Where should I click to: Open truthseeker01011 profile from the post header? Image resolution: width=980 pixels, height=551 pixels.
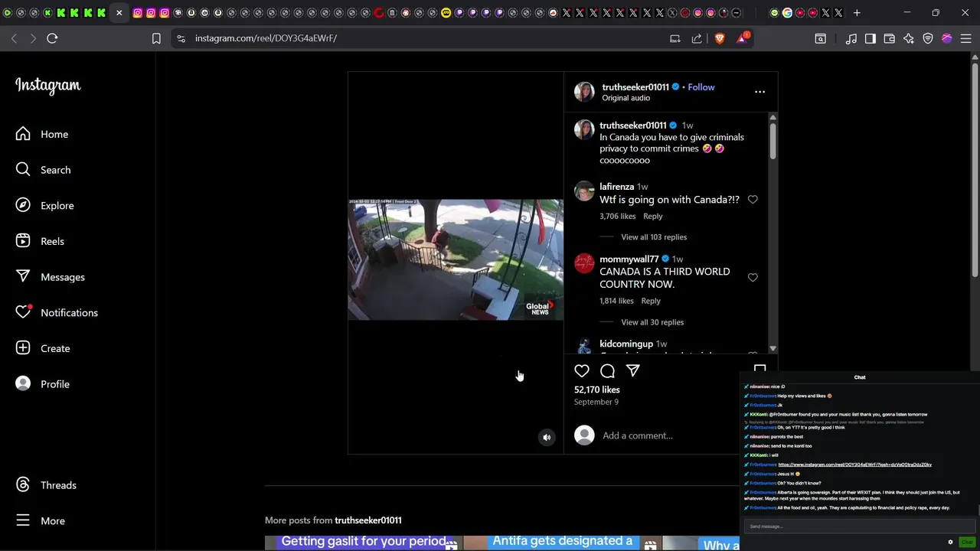click(x=635, y=87)
